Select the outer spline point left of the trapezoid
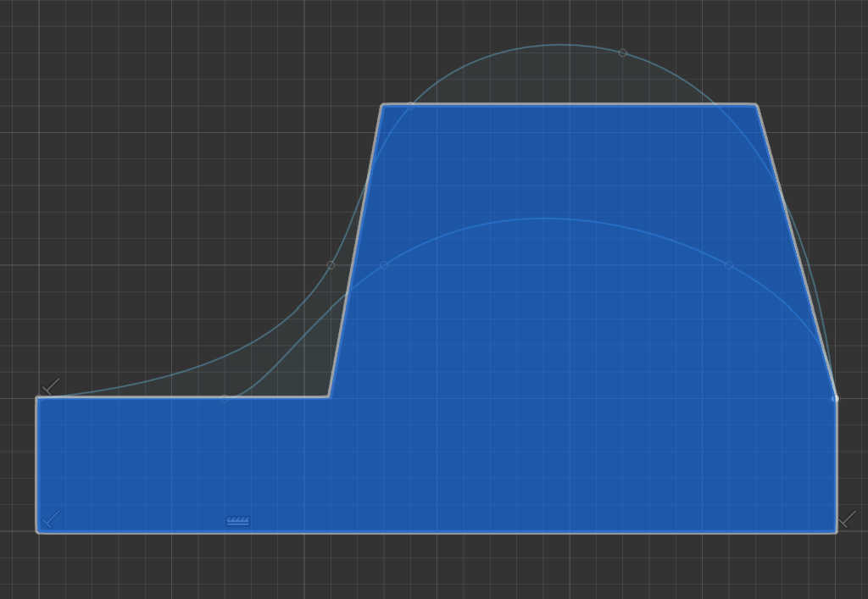 coord(331,265)
